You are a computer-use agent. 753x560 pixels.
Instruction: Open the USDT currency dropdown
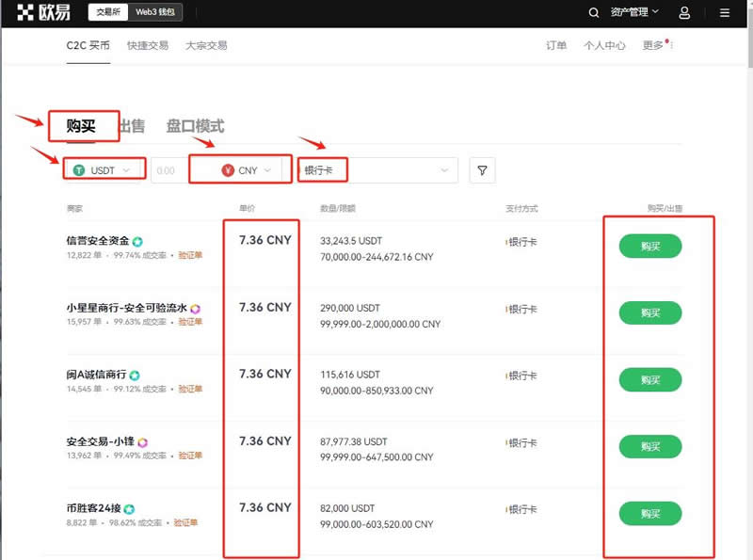point(104,170)
